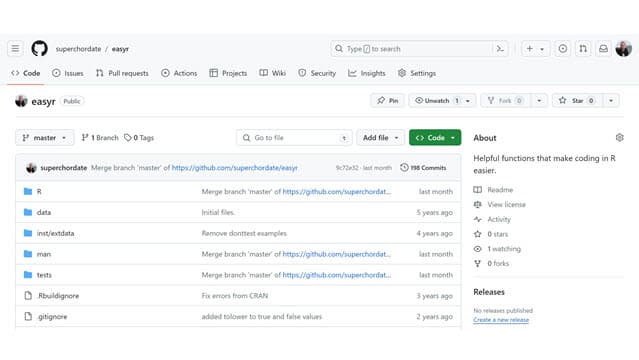Open the tests folder
The width and height of the screenshot is (639, 360).
coord(44,275)
